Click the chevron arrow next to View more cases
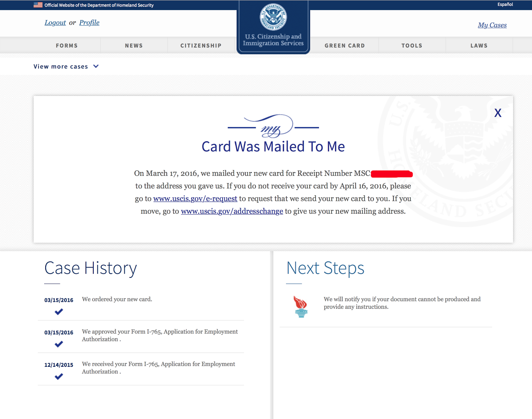 coord(96,66)
